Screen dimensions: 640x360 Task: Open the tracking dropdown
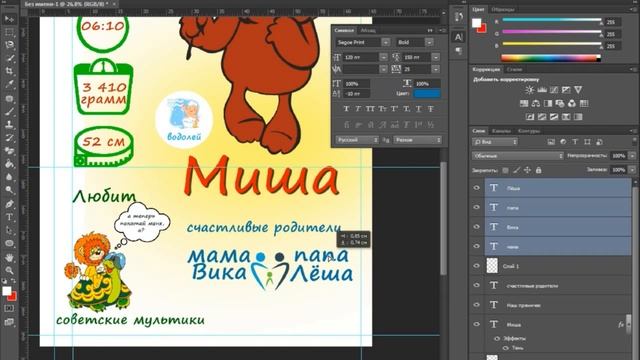tap(436, 69)
